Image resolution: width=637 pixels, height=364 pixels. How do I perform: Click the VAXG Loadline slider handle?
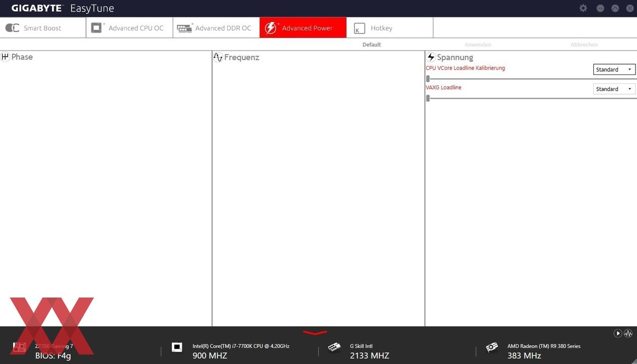428,98
